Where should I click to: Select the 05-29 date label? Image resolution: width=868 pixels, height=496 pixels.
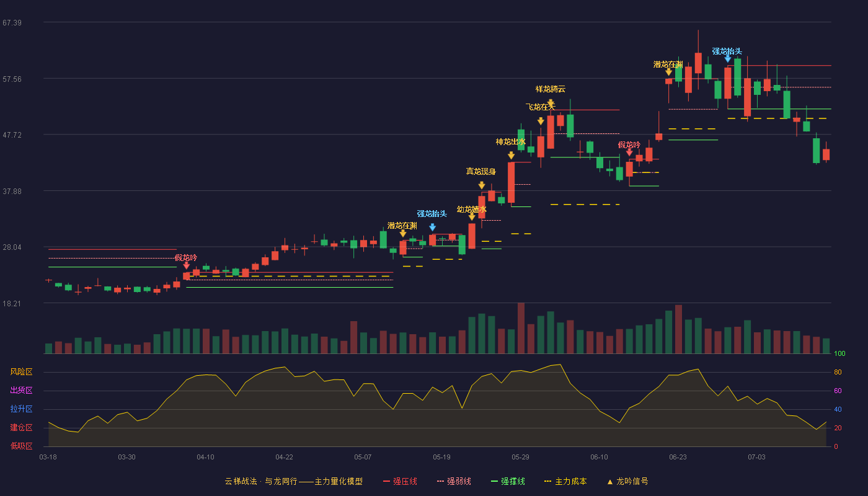click(x=521, y=457)
